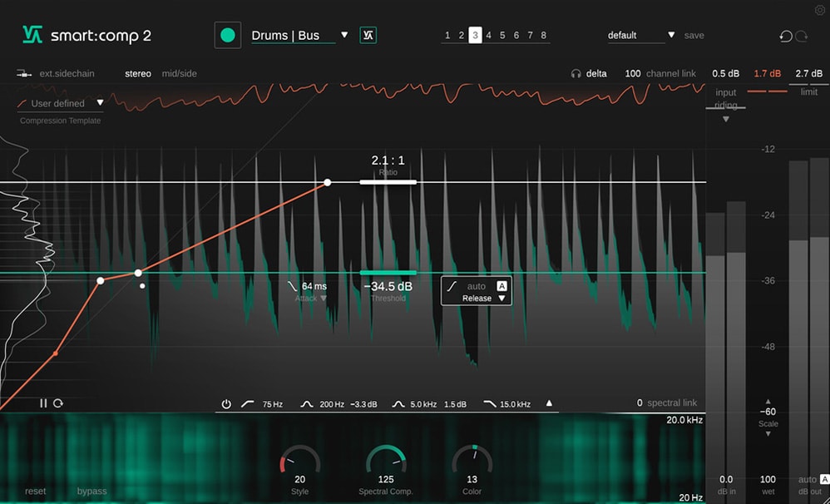Switch to state slot 4
Viewport: 830px width, 504px height.
(x=488, y=36)
